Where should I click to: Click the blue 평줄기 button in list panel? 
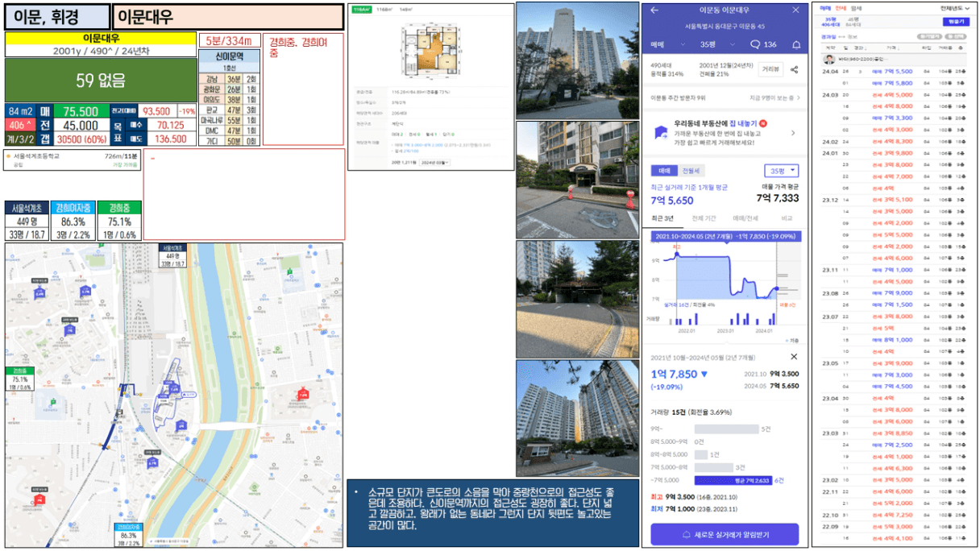[956, 22]
